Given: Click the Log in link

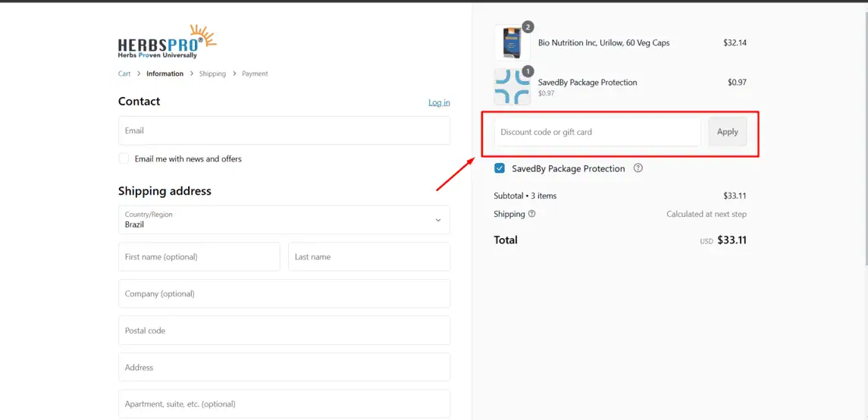Looking at the screenshot, I should (439, 102).
